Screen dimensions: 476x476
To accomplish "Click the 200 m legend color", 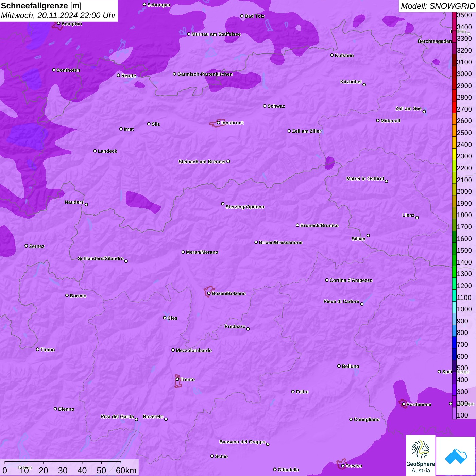I will tap(454, 401).
